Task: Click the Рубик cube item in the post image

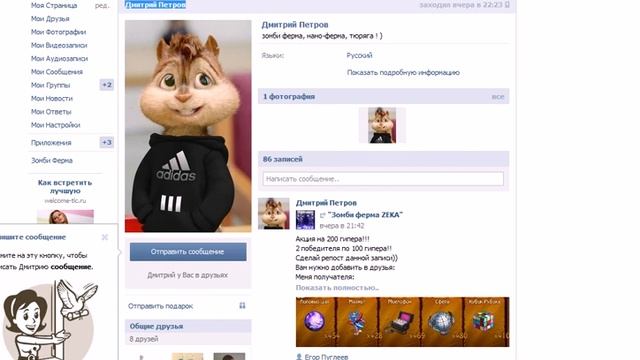Action: [x=483, y=321]
